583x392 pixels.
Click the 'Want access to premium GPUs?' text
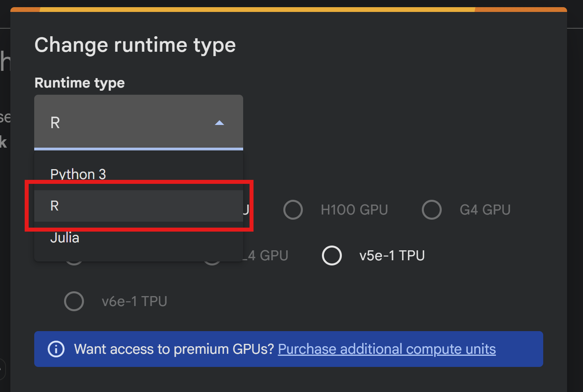tap(174, 349)
